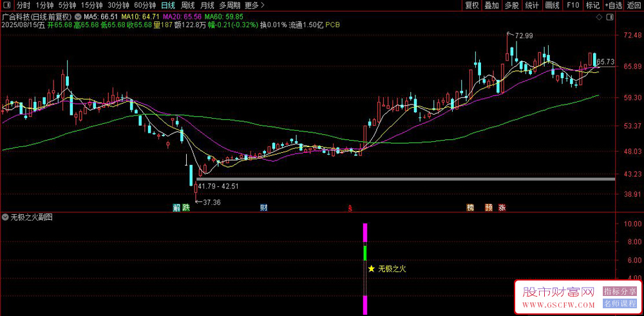Open the 多周期 multi-period view

230,5
